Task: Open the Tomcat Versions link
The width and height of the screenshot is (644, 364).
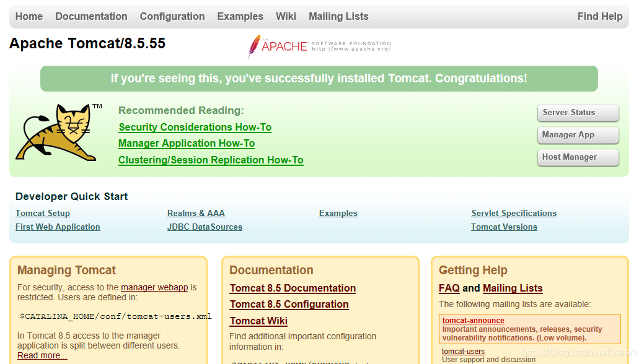Action: (x=504, y=227)
